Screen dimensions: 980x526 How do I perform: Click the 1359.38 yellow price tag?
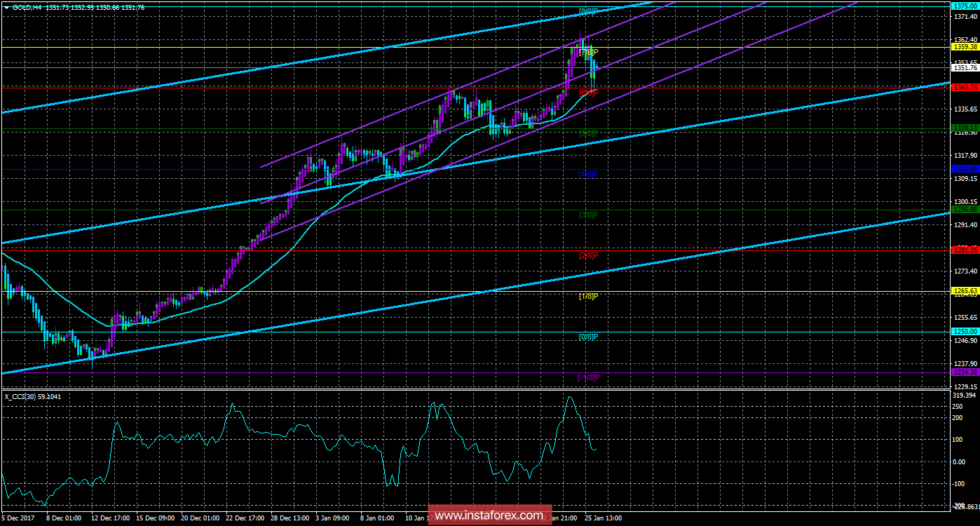point(965,46)
